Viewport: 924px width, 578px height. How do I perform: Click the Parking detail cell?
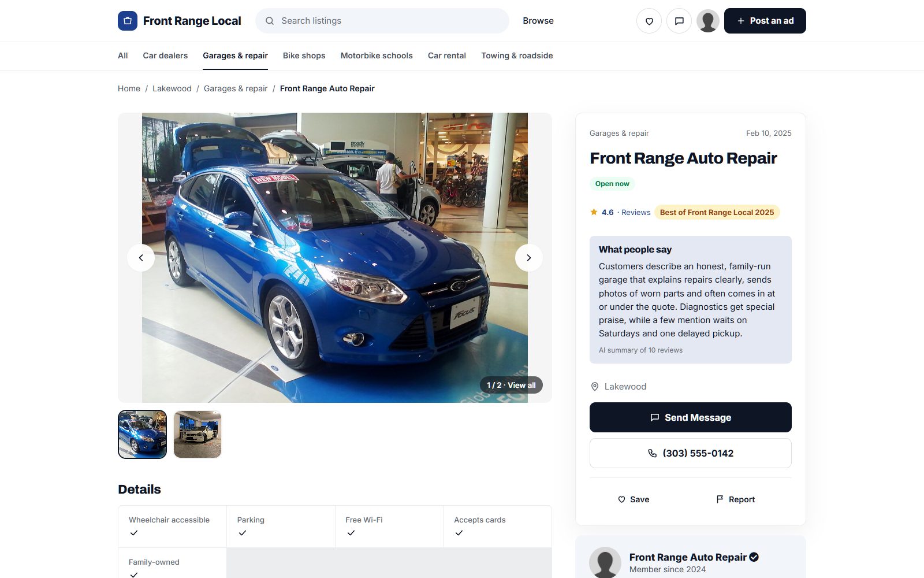(281, 527)
